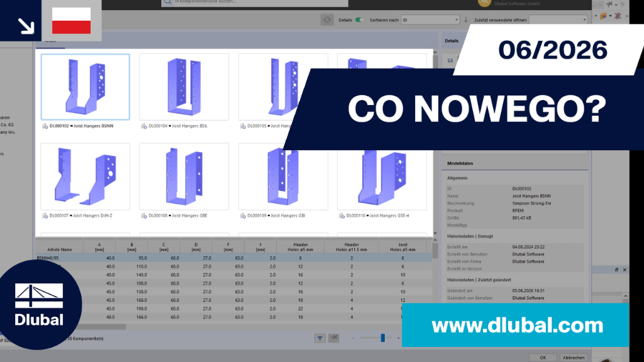Open the Sortieren nach ID dropdown
This screenshot has height=362, width=644.
click(x=430, y=19)
